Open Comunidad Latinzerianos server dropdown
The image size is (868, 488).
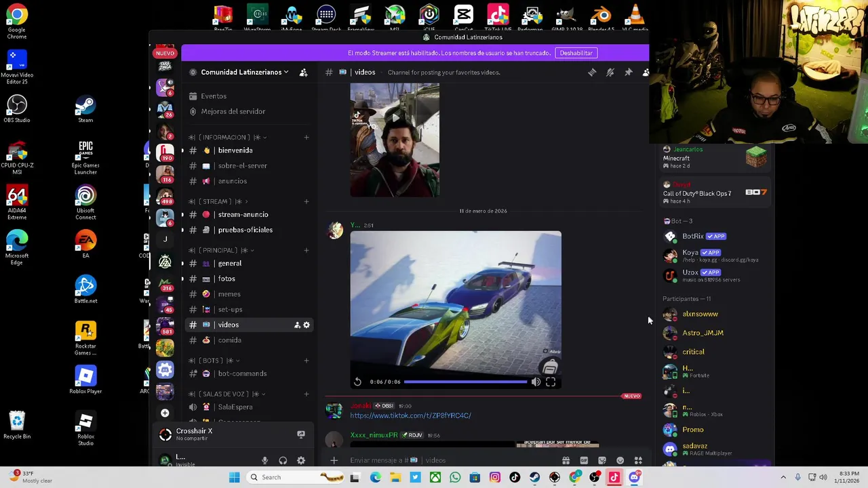coord(245,73)
